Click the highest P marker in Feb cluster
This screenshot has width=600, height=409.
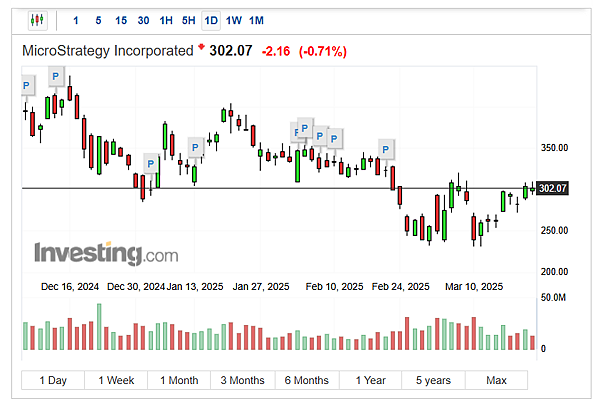305,128
